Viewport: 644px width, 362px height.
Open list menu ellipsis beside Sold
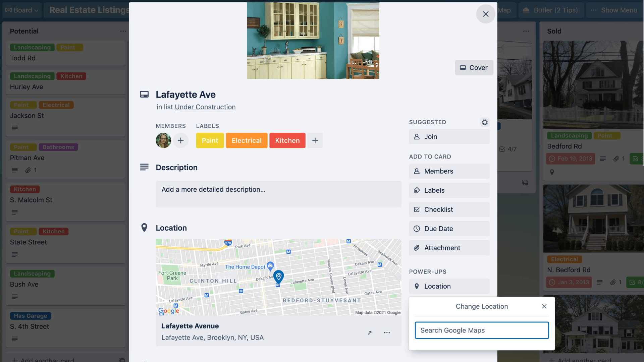click(x=526, y=31)
